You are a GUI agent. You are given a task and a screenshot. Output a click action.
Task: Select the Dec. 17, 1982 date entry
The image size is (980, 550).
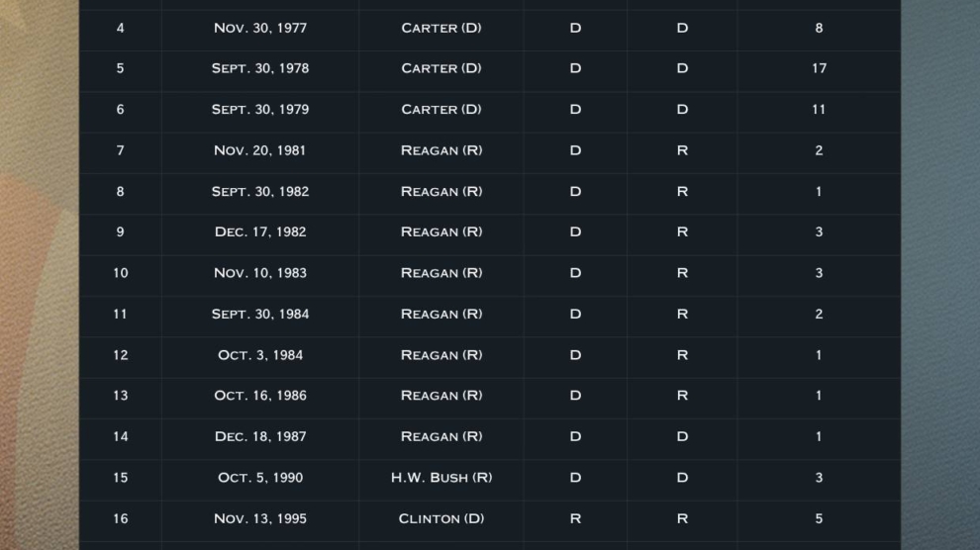point(260,232)
